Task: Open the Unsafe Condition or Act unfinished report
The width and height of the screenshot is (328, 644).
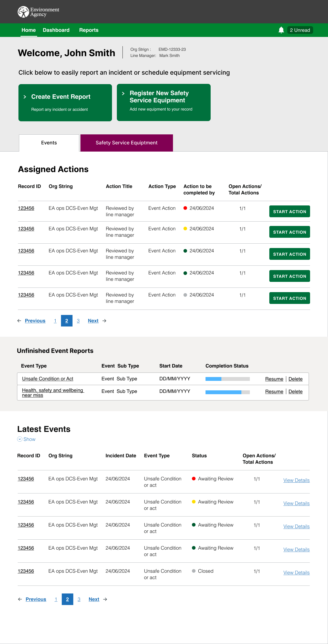Action: [48, 379]
